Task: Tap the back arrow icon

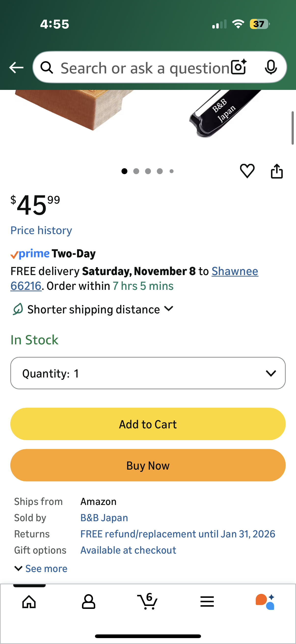Action: [x=16, y=68]
